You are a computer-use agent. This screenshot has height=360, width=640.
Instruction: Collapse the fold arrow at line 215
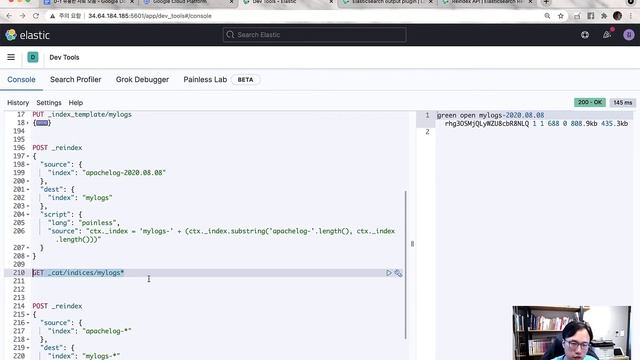pos(28,314)
